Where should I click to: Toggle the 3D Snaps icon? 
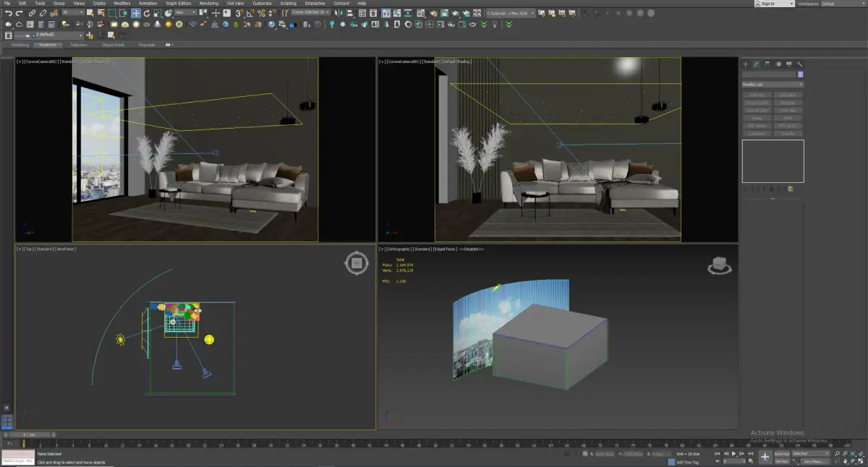click(x=239, y=13)
